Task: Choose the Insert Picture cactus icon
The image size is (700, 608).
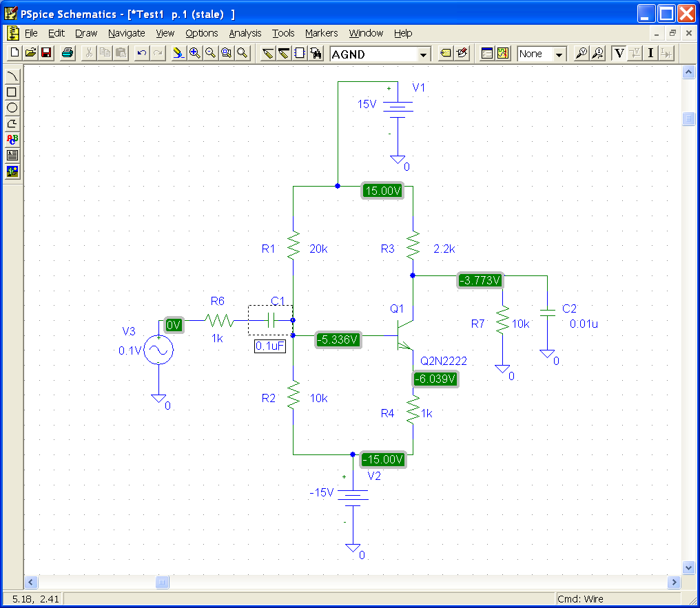Action: [12, 171]
